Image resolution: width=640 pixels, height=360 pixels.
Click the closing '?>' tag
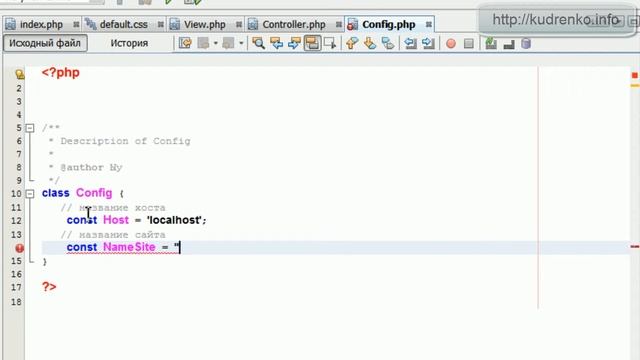pyautogui.click(x=49, y=287)
